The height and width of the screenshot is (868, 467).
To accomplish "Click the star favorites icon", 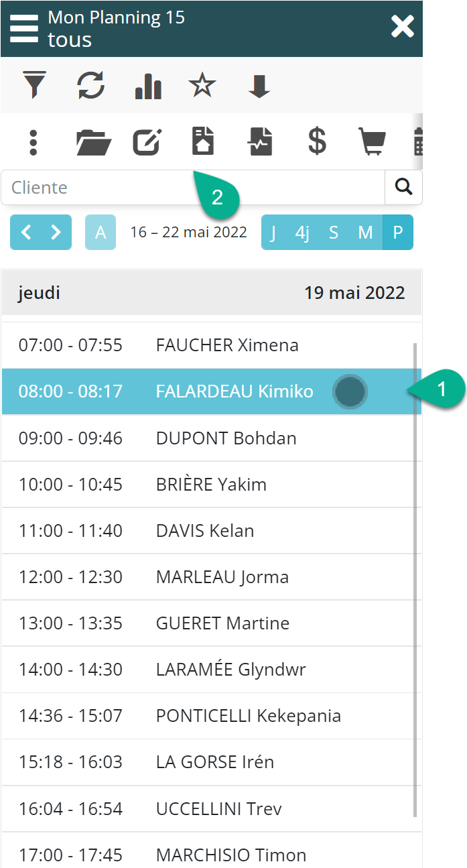I will 202,86.
